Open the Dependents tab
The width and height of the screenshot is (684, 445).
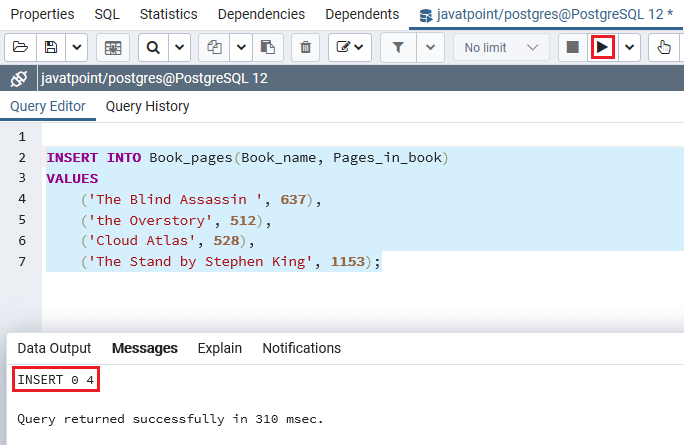coord(362,14)
